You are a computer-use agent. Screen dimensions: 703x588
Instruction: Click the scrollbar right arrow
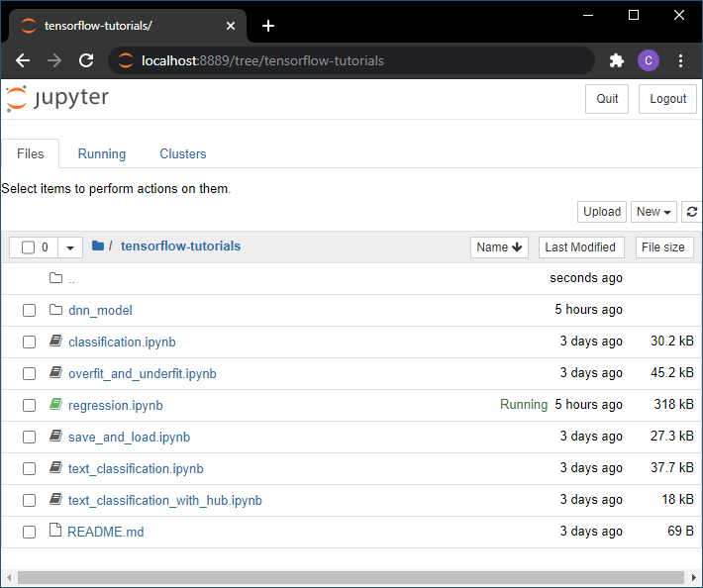(693, 577)
